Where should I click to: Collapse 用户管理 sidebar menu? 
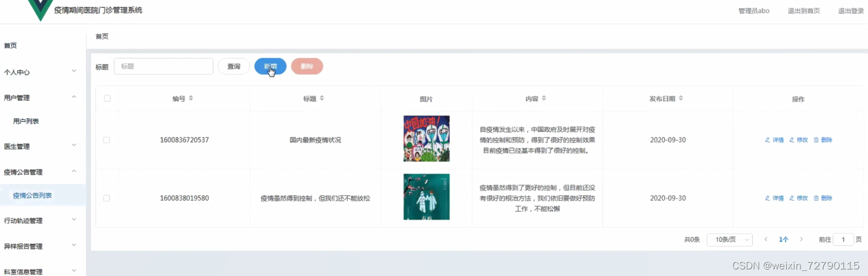43,97
